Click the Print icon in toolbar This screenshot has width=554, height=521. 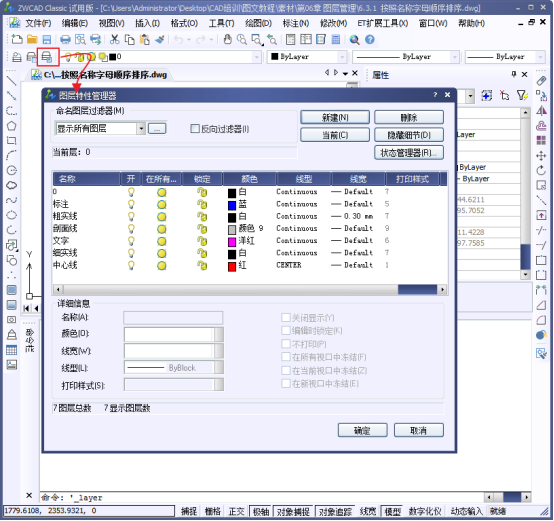(x=65, y=40)
